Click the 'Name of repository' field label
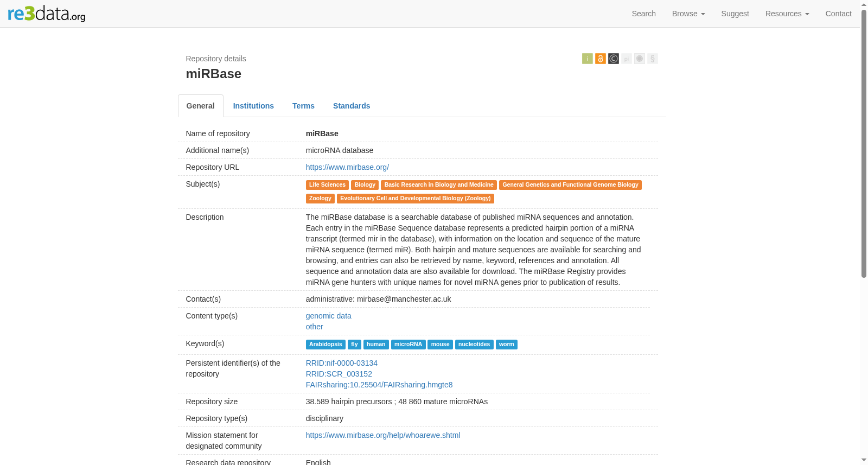This screenshot has height=465, width=868. click(218, 133)
